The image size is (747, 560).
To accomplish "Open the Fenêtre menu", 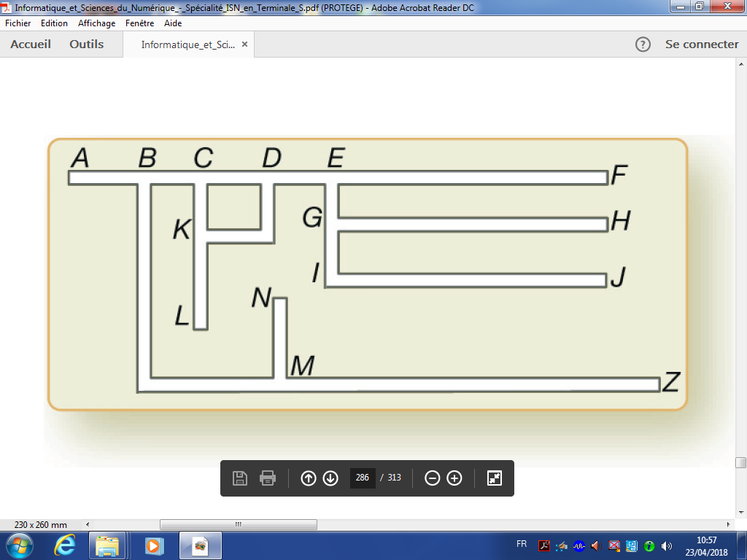I will (139, 23).
